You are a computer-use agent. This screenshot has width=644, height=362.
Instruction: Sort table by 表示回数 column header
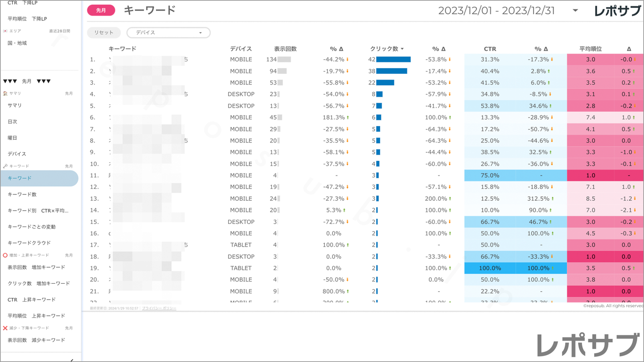pyautogui.click(x=285, y=49)
